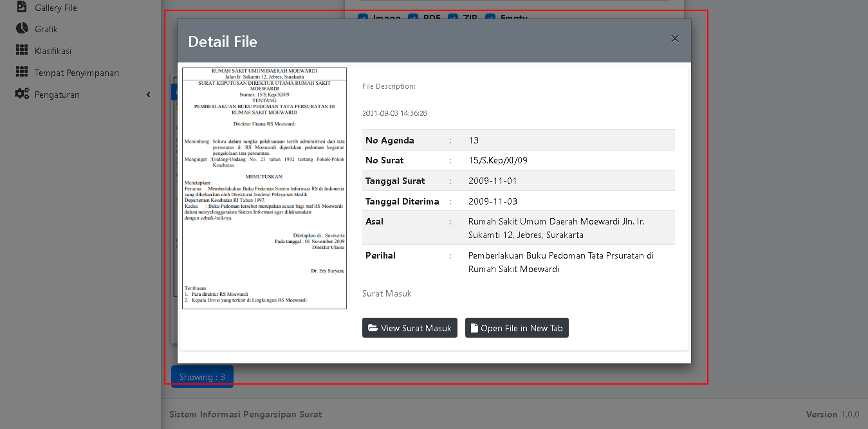The image size is (868, 429).
Task: Open settings via the Pengaturan gears icon
Action: (21, 94)
